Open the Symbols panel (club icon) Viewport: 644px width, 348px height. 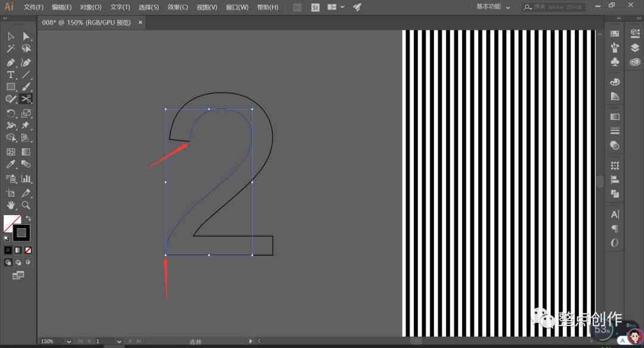pos(615,62)
